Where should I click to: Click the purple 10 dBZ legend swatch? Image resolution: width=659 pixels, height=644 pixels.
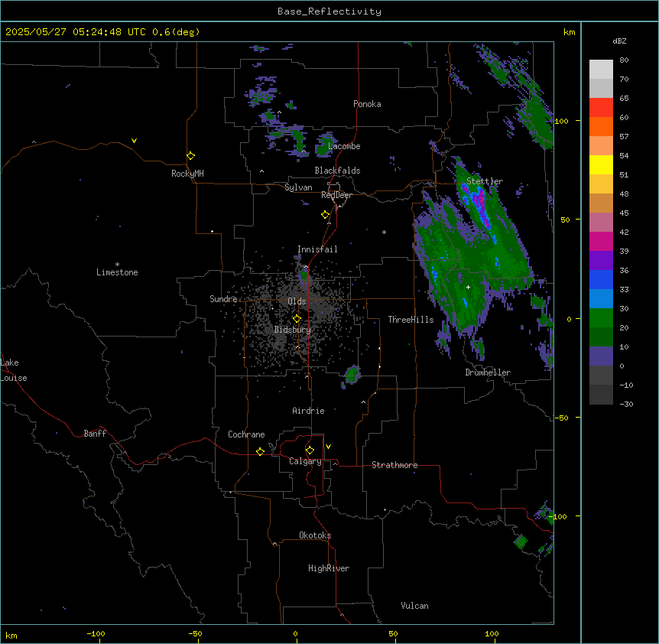[x=601, y=356]
